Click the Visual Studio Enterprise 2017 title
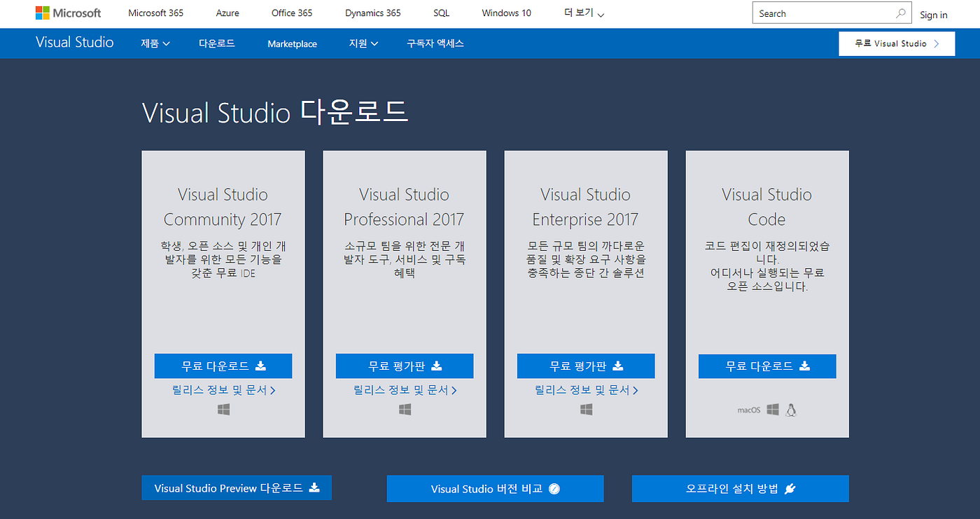 tap(585, 207)
